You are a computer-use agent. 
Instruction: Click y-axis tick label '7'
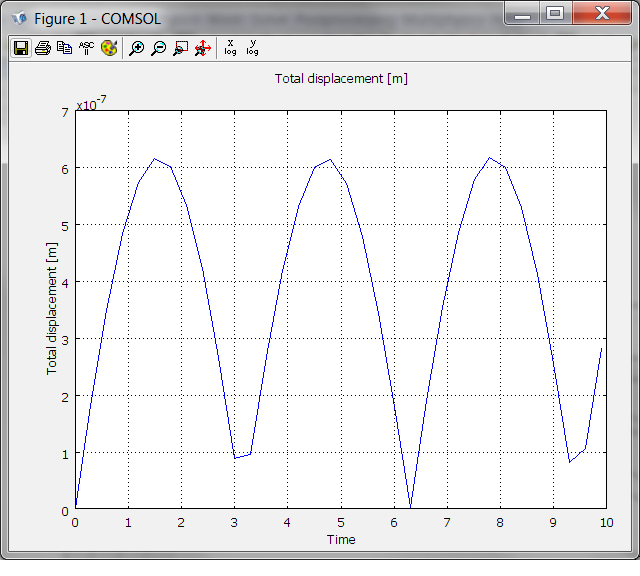[x=65, y=112]
